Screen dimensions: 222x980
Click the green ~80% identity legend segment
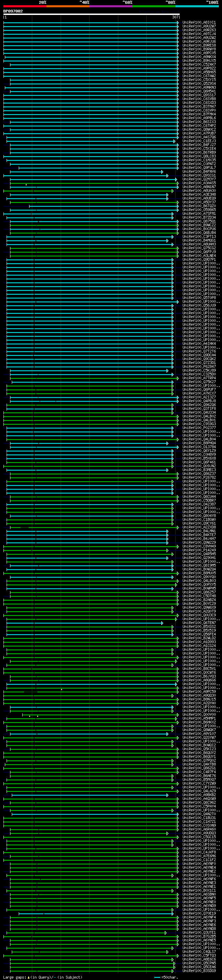pos(154,7)
